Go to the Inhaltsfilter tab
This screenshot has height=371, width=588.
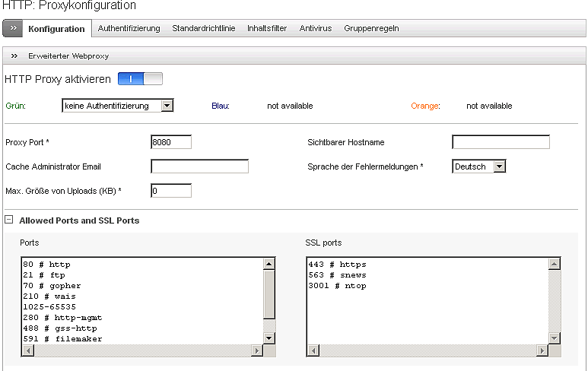click(x=267, y=29)
